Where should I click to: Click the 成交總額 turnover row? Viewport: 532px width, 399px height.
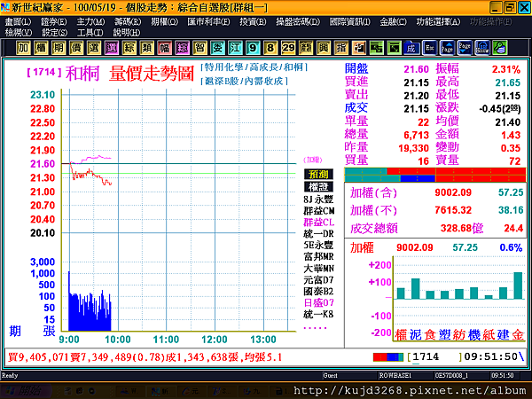tap(436, 228)
